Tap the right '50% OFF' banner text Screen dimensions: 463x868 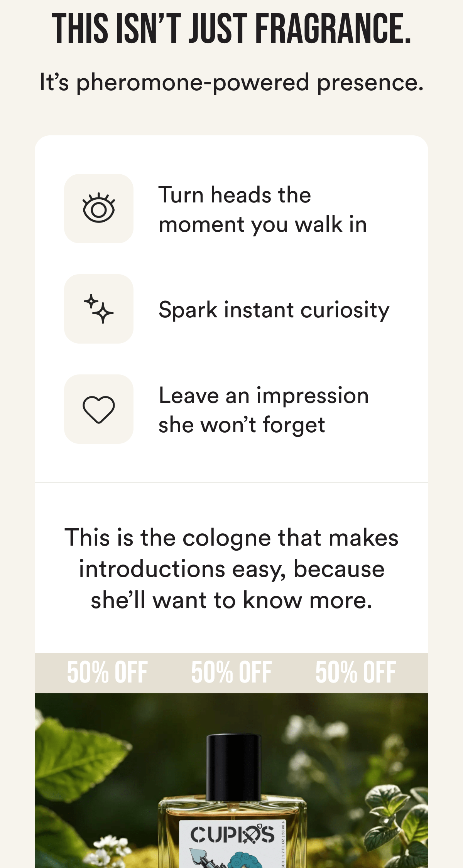pos(356,672)
